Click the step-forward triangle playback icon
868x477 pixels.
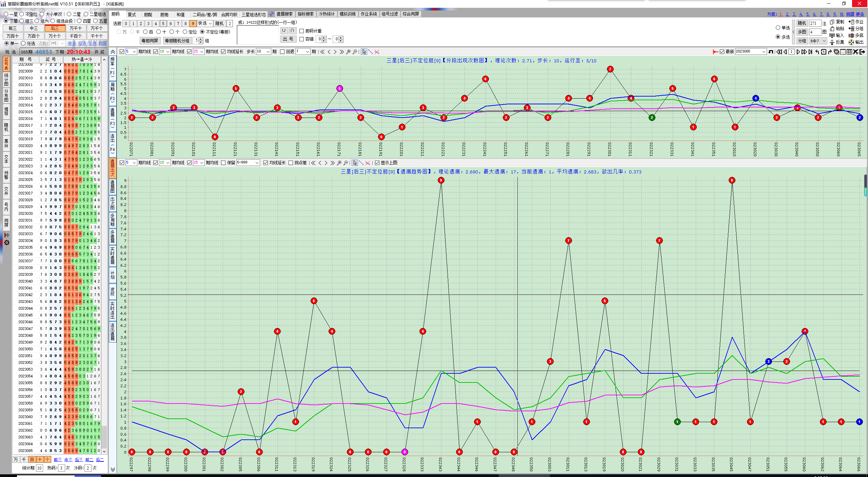(x=798, y=51)
